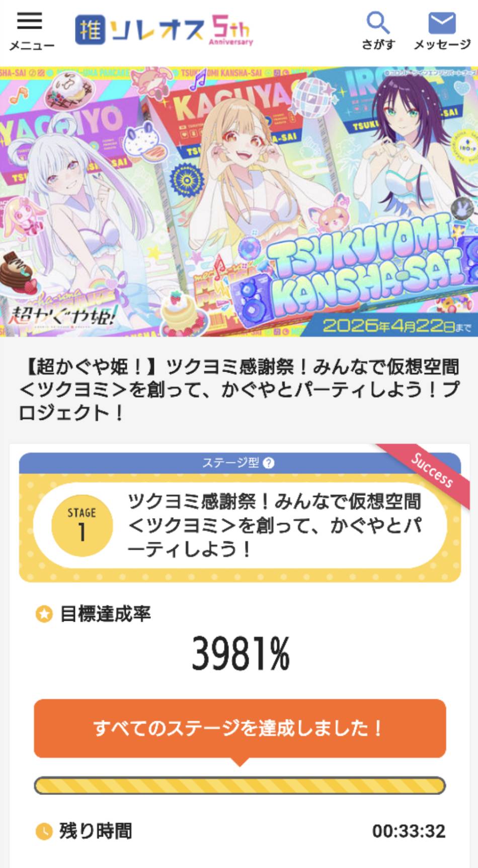Open メッセージ text label
Viewport: 478px width, 868px height.
pyautogui.click(x=442, y=45)
